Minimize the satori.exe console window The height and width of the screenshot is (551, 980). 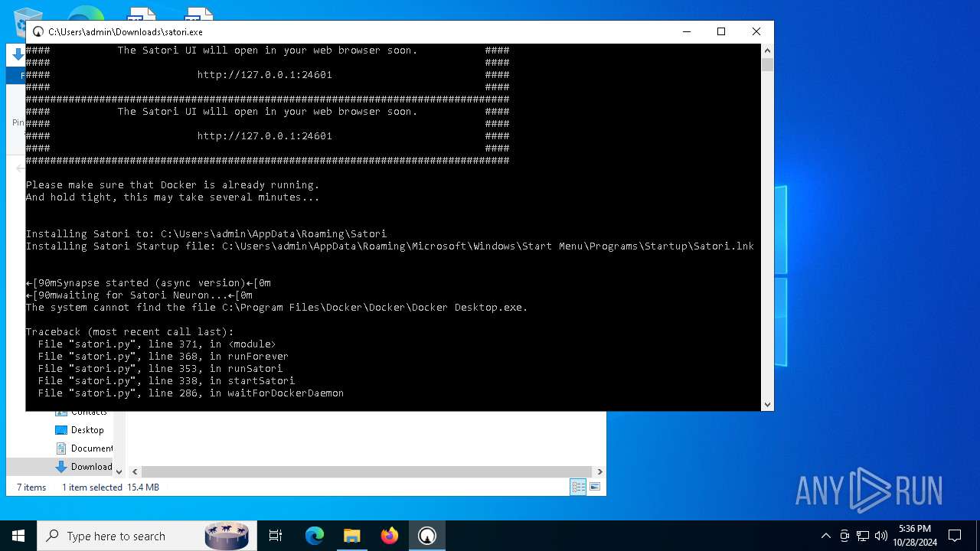tap(686, 31)
